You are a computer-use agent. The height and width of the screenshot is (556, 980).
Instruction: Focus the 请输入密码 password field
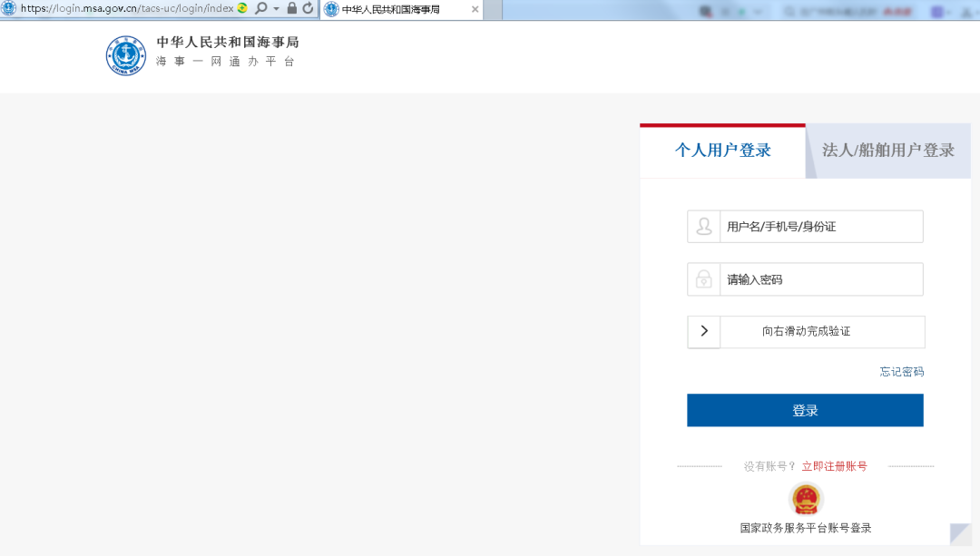tap(821, 279)
